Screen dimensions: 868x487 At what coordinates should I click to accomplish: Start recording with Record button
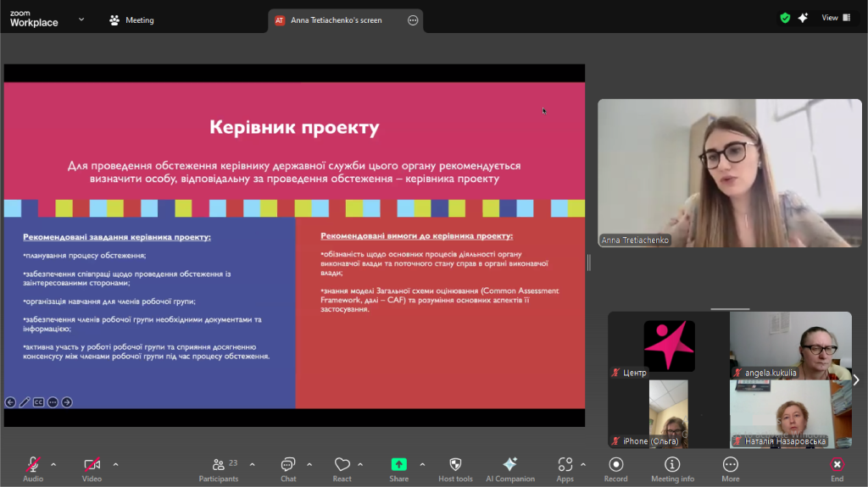pyautogui.click(x=615, y=469)
